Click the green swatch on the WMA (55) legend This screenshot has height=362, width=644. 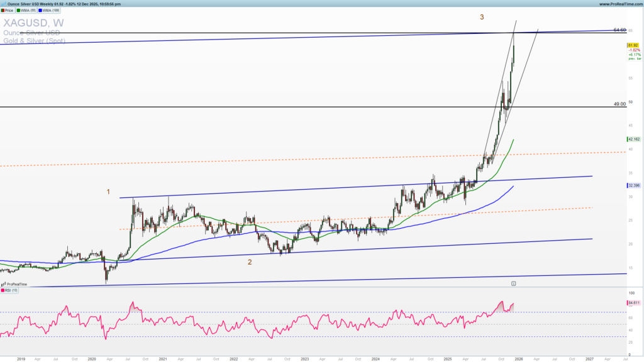coord(18,10)
